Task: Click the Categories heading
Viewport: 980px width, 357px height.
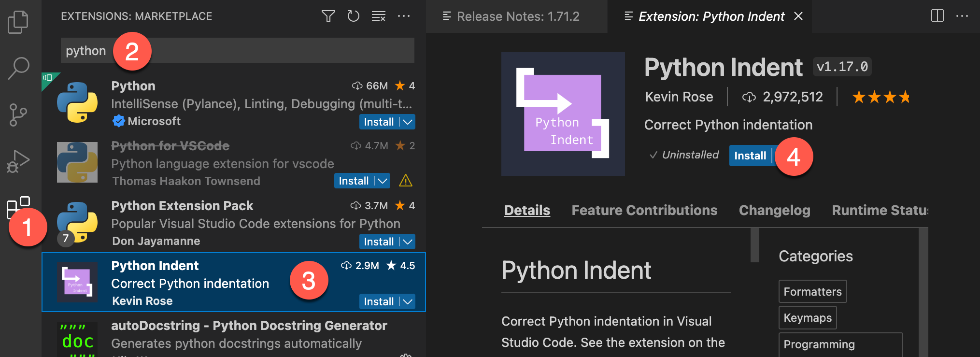Action: click(816, 256)
